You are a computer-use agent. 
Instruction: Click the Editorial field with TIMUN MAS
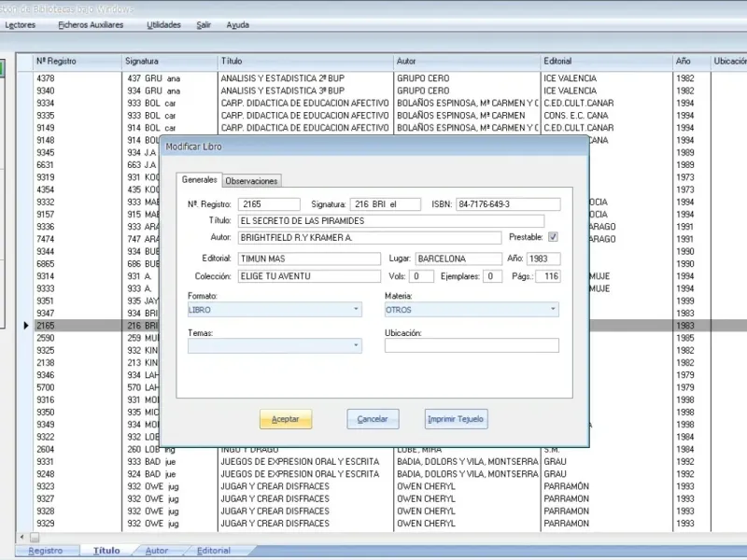(309, 259)
